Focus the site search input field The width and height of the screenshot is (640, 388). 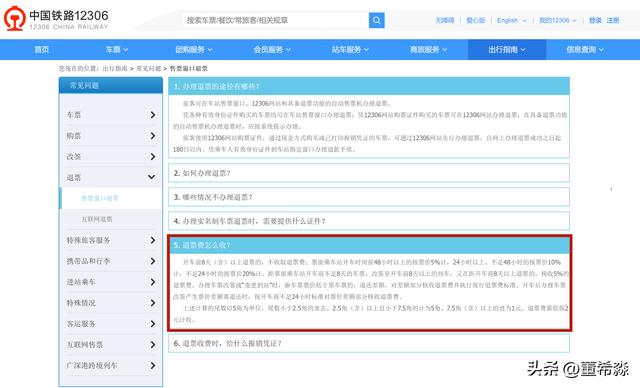(x=275, y=20)
